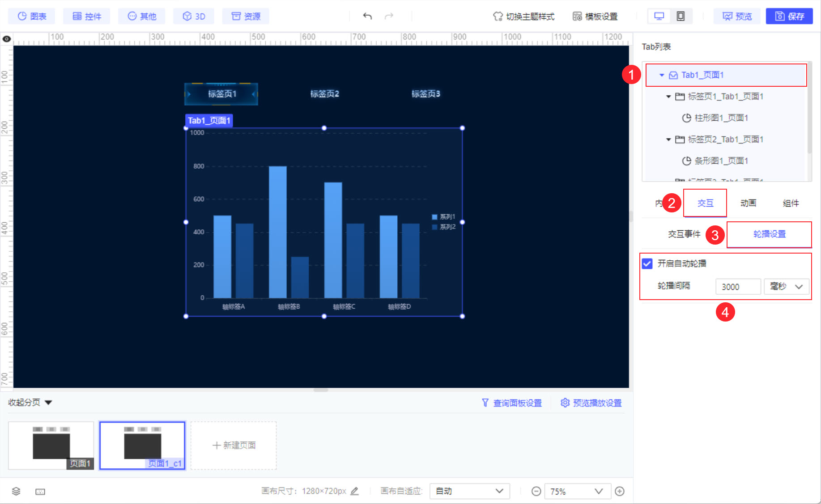The width and height of the screenshot is (821, 504).
Task: Select 标签页2_Tab1_页面1 folder row
Action: point(725,140)
